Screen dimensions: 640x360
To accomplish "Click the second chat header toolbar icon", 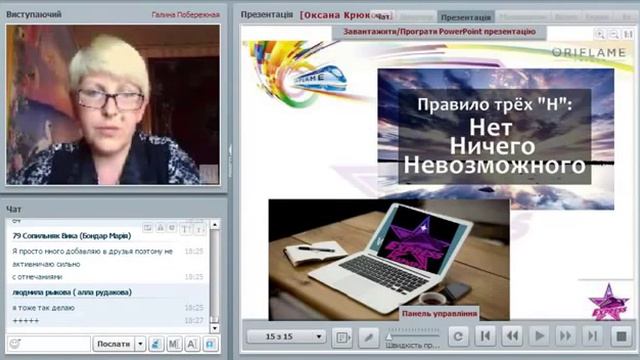I will point(160,228).
